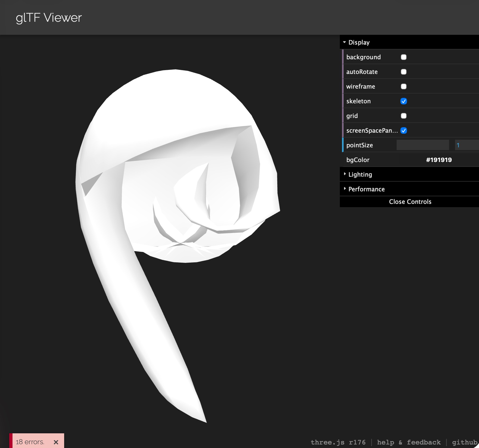The width and height of the screenshot is (479, 448).
Task: Enable wireframe rendering
Action: pos(404,86)
